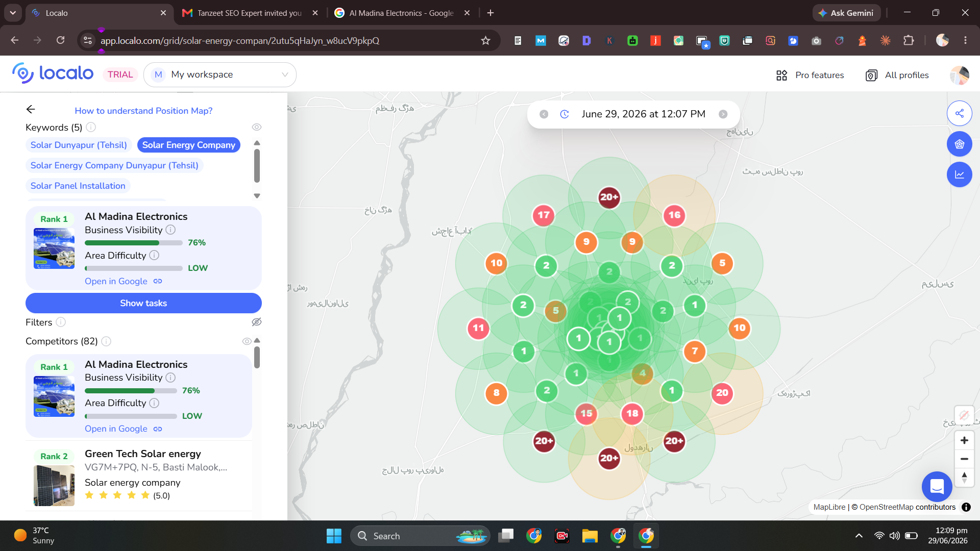Select the Solar Dunyapur (Tehsil) keyword

79,145
